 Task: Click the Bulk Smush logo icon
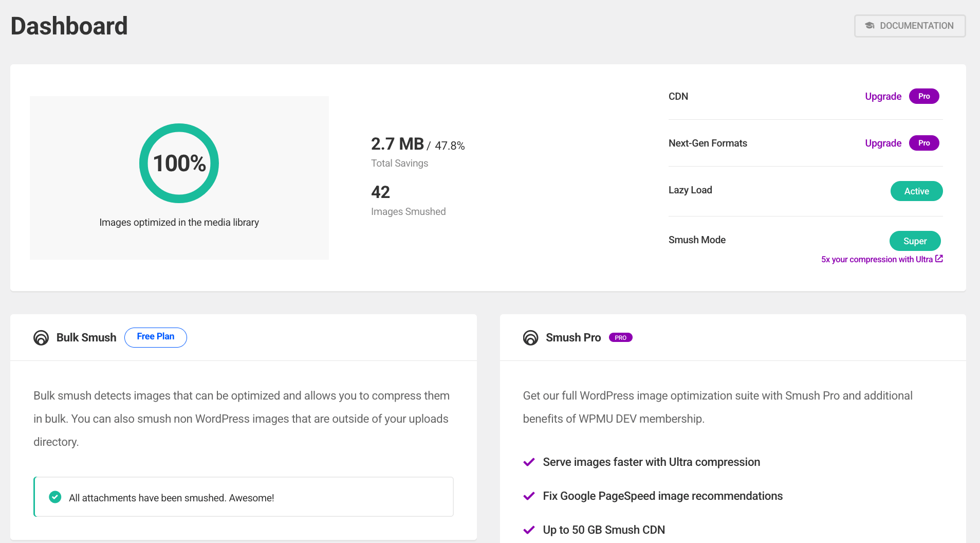coord(41,338)
